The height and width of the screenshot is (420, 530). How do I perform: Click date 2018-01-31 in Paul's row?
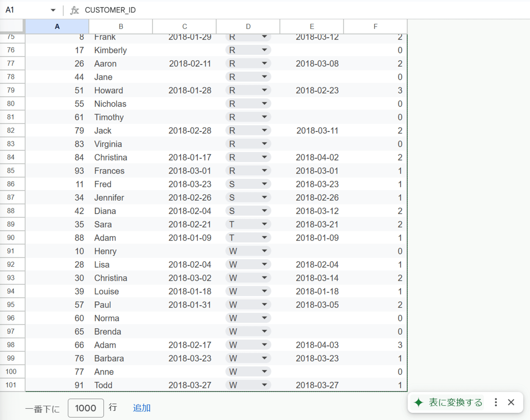[x=190, y=305]
